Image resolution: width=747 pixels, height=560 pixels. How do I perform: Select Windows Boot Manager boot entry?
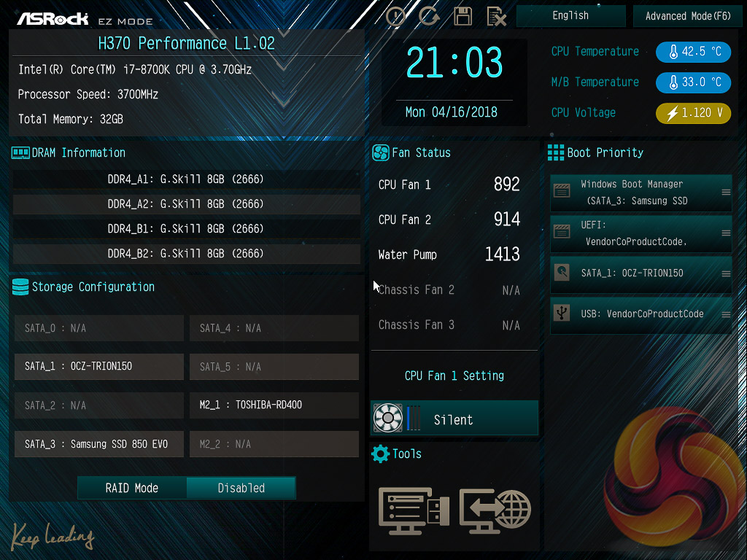click(640, 192)
